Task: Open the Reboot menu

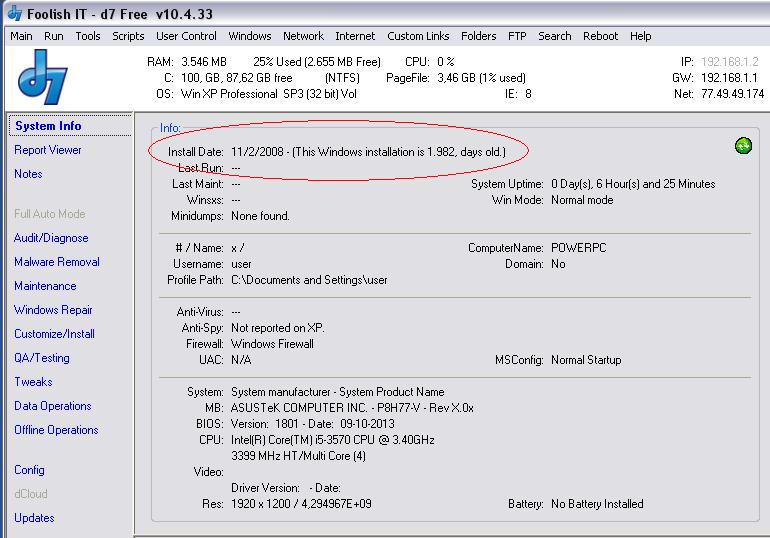Action: coord(600,36)
